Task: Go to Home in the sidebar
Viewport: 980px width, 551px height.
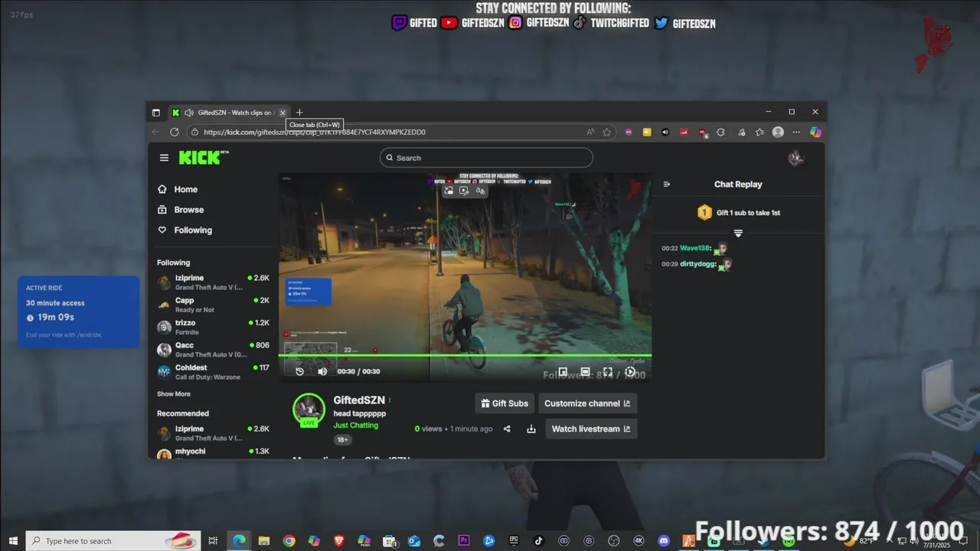Action: (178, 189)
